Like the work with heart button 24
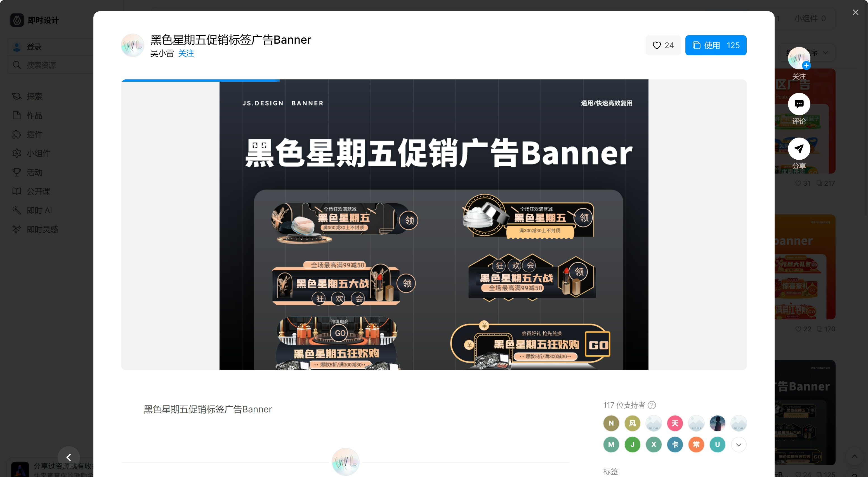Screen dimensions: 868x477 [663, 45]
